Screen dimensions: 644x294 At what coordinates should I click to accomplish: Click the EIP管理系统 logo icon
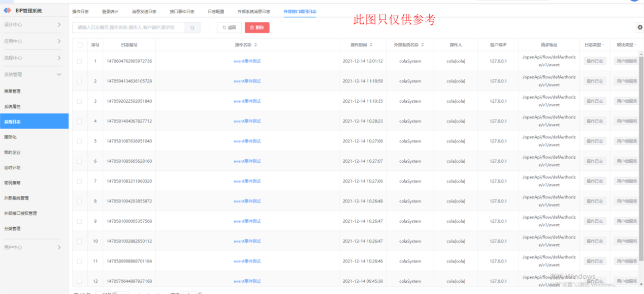(8, 11)
